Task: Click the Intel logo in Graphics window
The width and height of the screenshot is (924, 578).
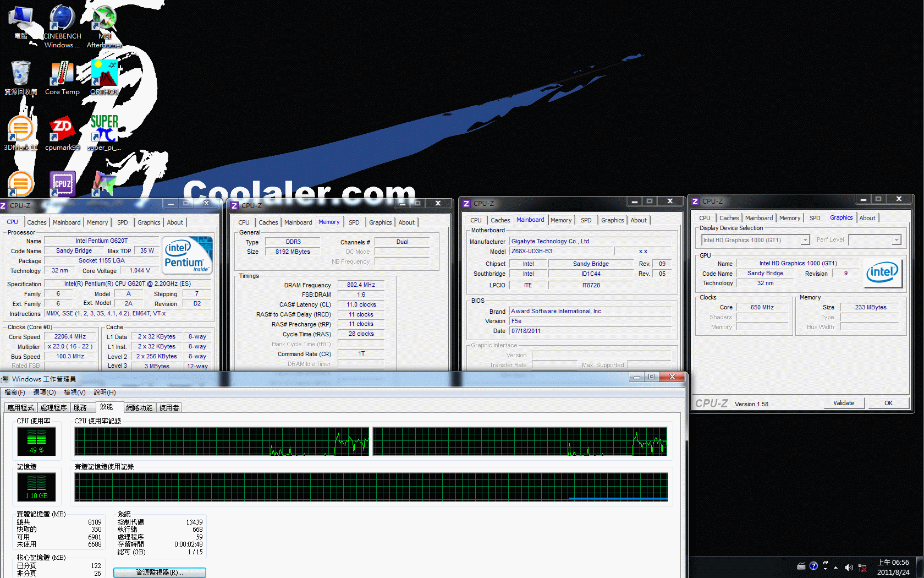Action: [x=882, y=272]
